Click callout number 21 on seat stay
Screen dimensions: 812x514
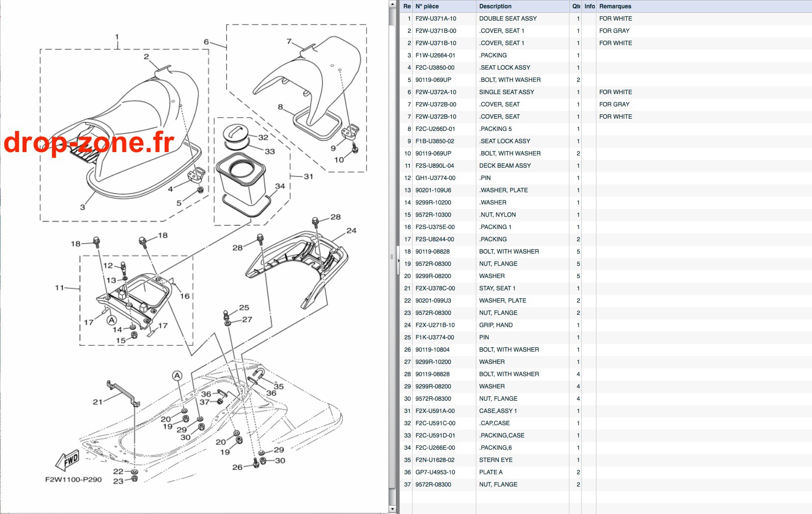(98, 402)
